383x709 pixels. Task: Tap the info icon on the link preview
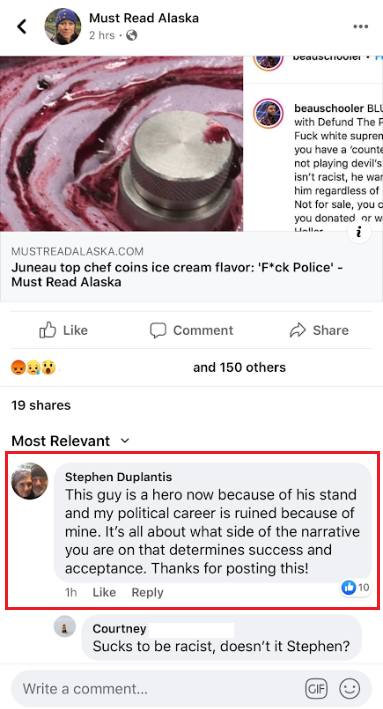tap(359, 232)
